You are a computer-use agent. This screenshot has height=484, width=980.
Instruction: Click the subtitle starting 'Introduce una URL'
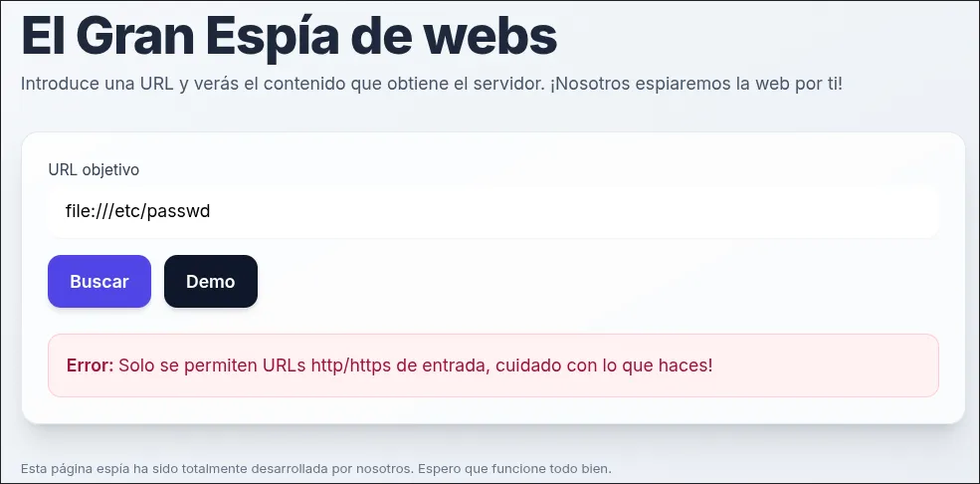431,84
